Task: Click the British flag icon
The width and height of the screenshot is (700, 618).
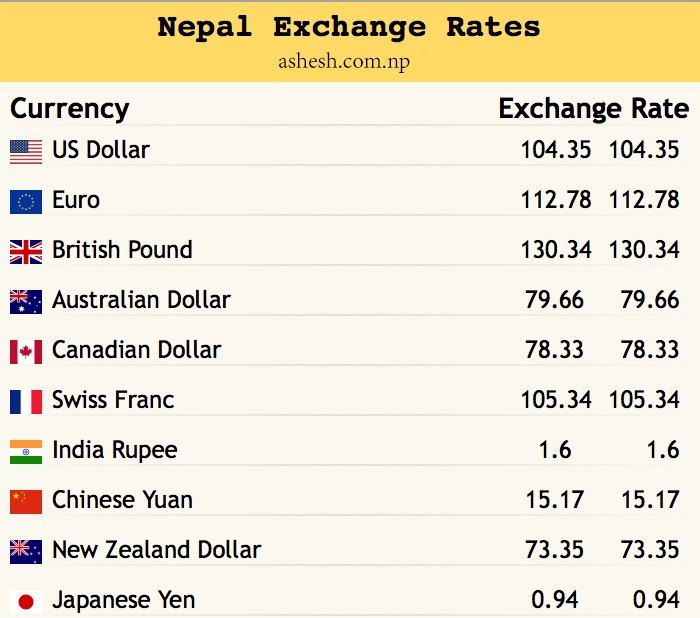Action: (26, 251)
